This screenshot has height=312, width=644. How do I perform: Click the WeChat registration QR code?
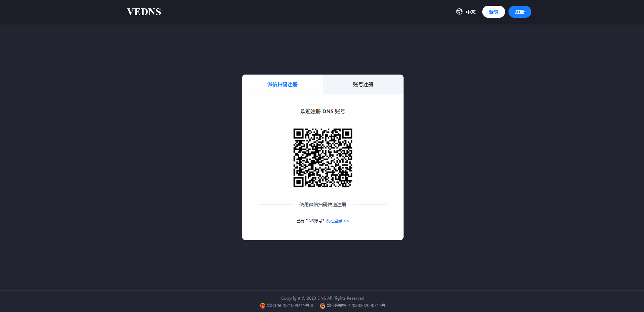click(x=323, y=158)
